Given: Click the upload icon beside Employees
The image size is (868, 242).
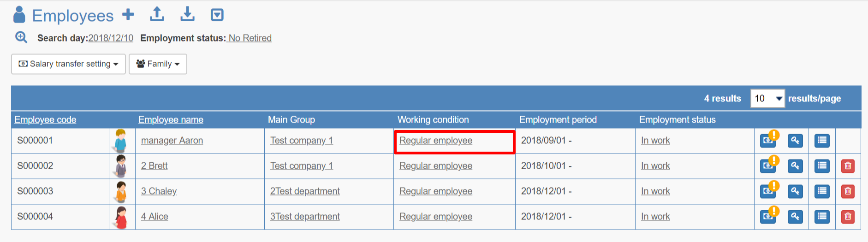Looking at the screenshot, I should coord(157,14).
